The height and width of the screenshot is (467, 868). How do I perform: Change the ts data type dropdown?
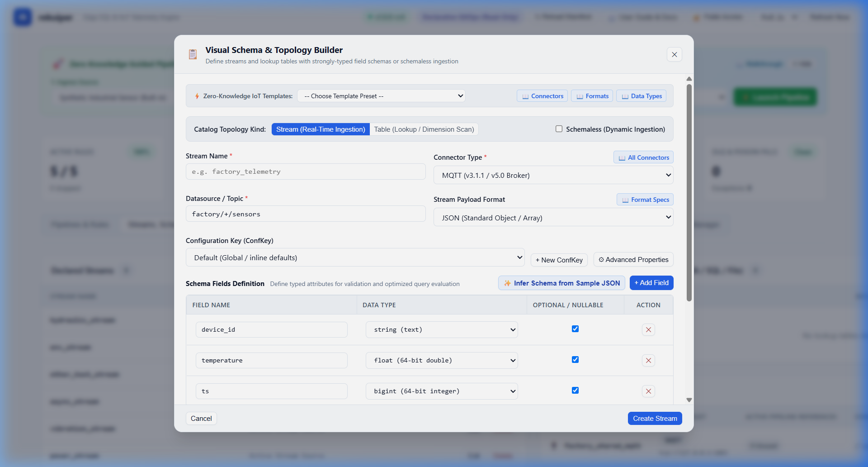point(442,391)
